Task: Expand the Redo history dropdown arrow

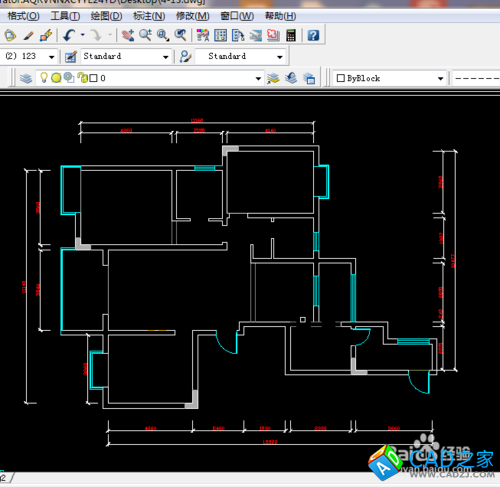Action: 110,35
